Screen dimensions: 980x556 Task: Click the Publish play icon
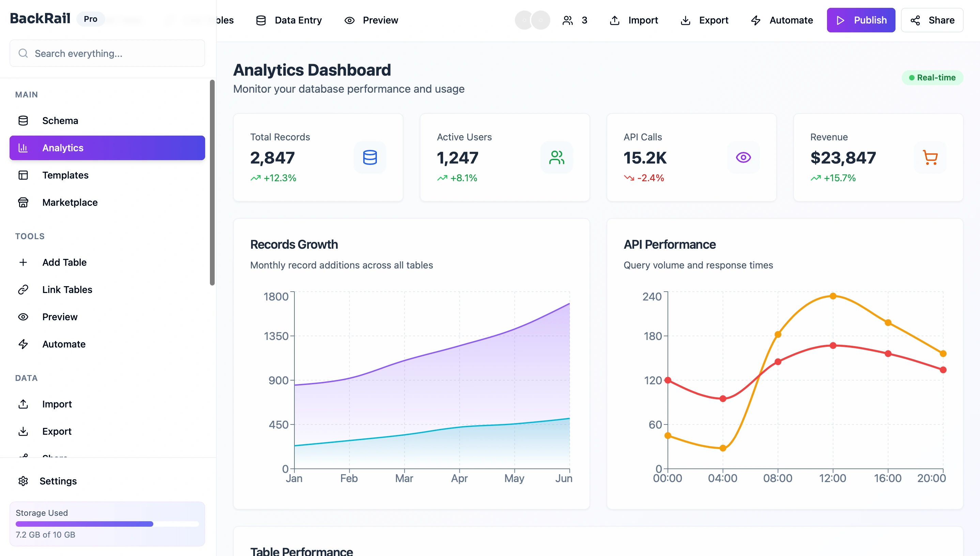coord(841,20)
